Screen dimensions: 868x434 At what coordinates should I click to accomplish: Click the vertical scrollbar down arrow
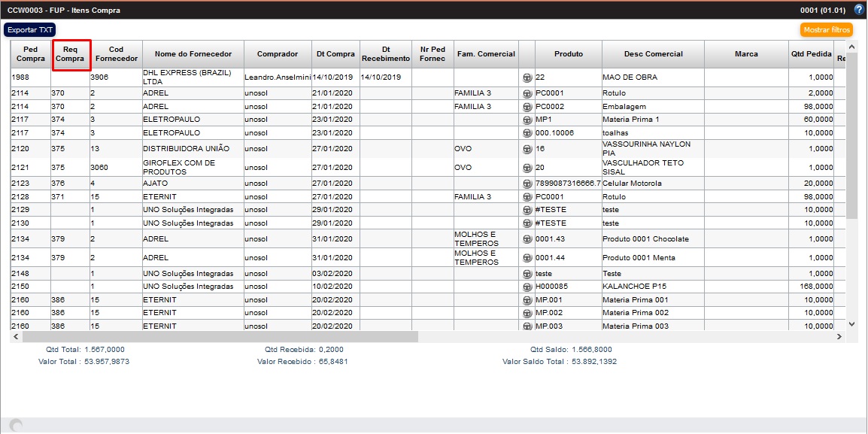pos(851,323)
